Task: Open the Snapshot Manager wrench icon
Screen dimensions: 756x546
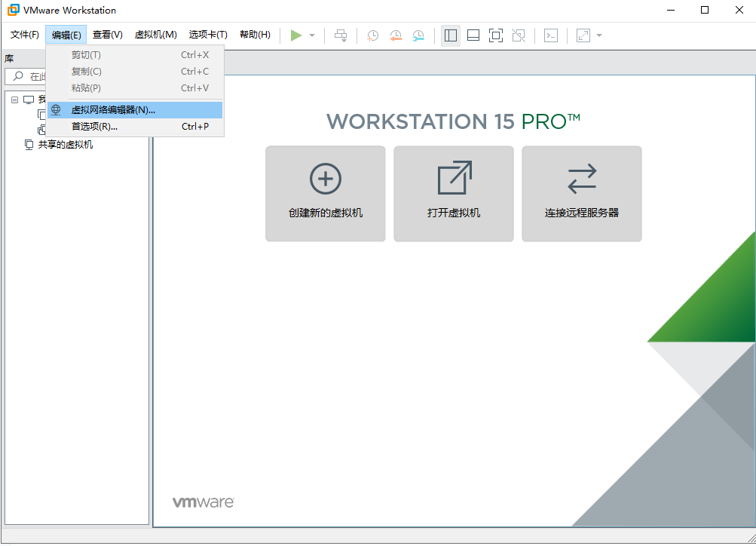Action: [x=418, y=35]
